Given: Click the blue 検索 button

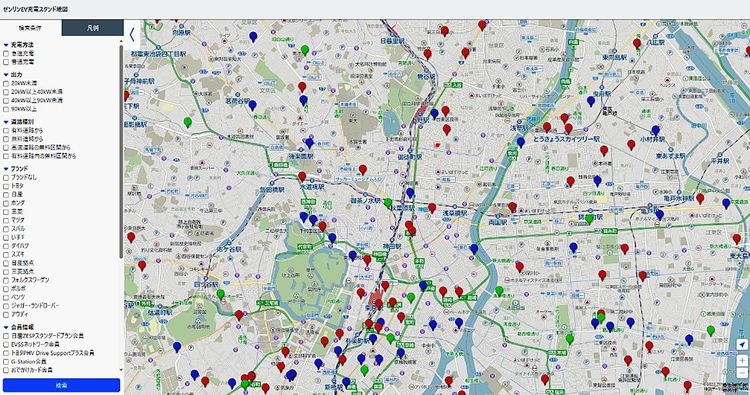Looking at the screenshot, I should point(61,385).
